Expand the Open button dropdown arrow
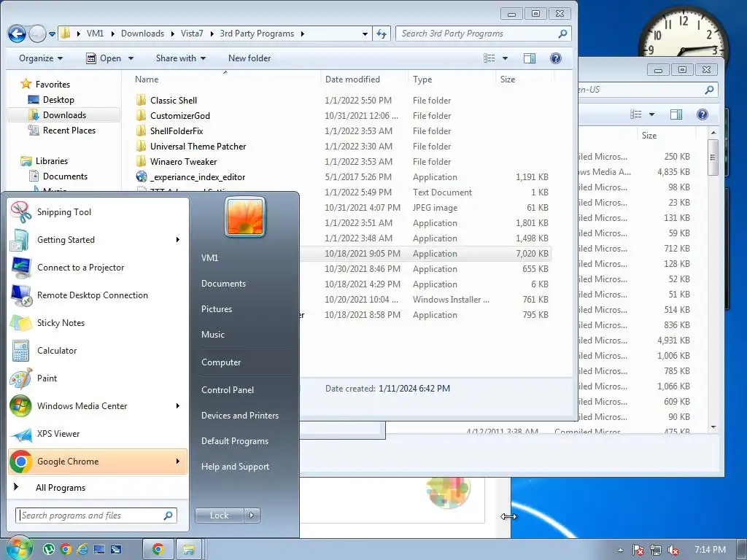Image resolution: width=747 pixels, height=560 pixels. (131, 58)
